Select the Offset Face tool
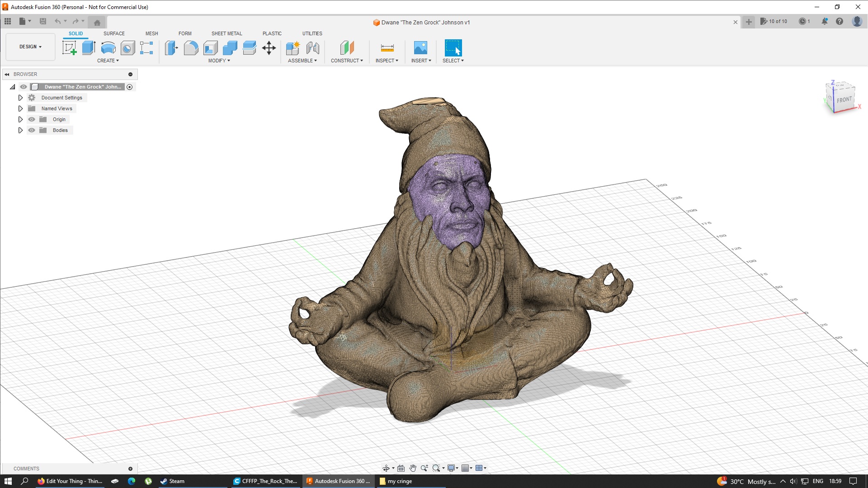This screenshot has height=488, width=868. 249,48
